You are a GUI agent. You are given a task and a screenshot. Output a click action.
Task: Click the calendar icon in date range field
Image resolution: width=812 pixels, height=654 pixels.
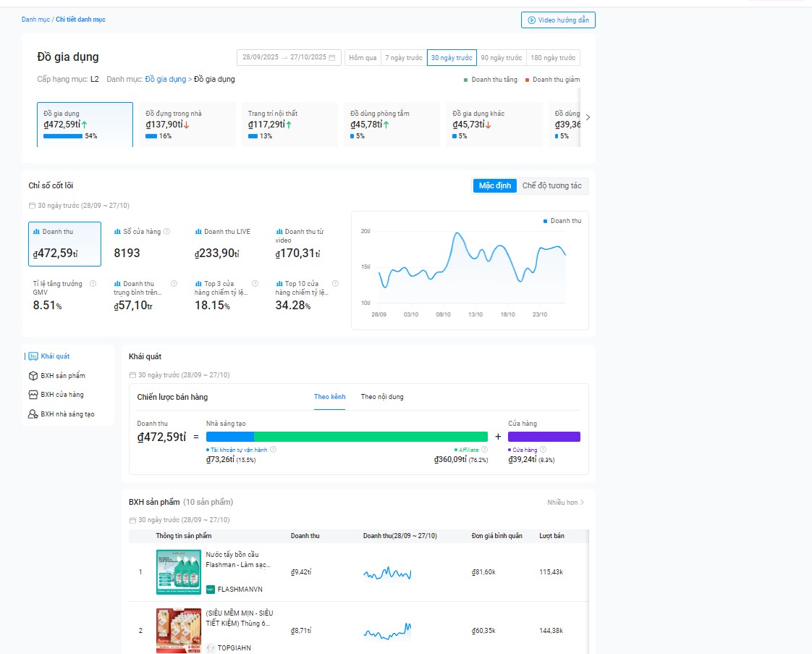click(x=332, y=58)
